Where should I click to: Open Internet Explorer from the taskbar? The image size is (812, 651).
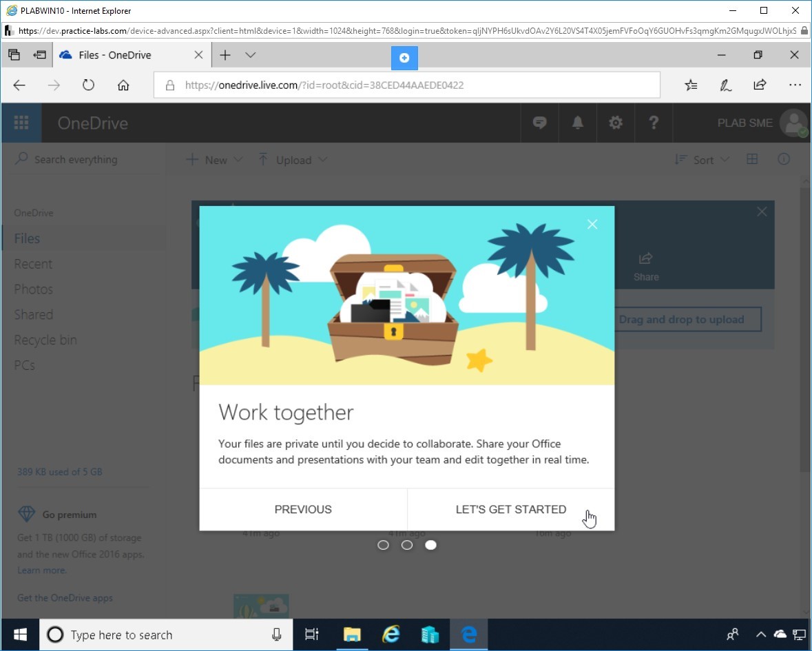tap(391, 634)
